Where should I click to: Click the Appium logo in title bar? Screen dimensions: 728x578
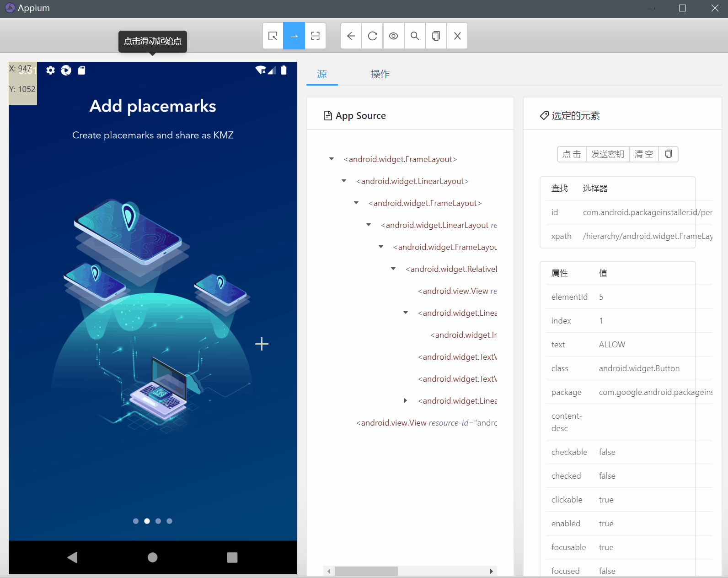[10, 8]
